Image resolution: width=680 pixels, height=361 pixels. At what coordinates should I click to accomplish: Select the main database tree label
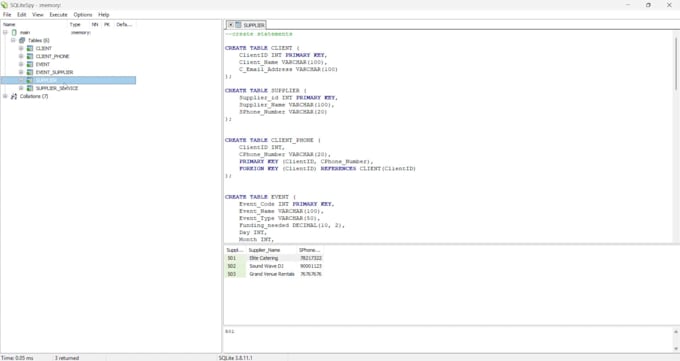[25, 33]
